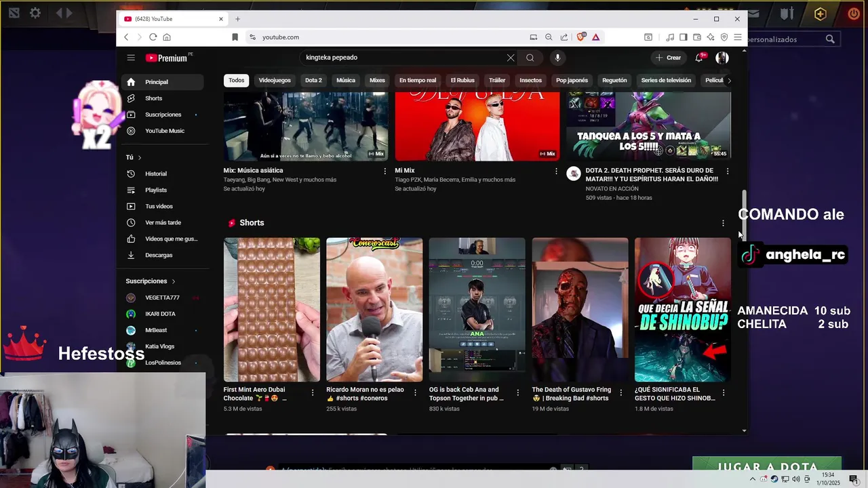Go back with the browser back arrow
The image size is (868, 488).
click(x=126, y=37)
